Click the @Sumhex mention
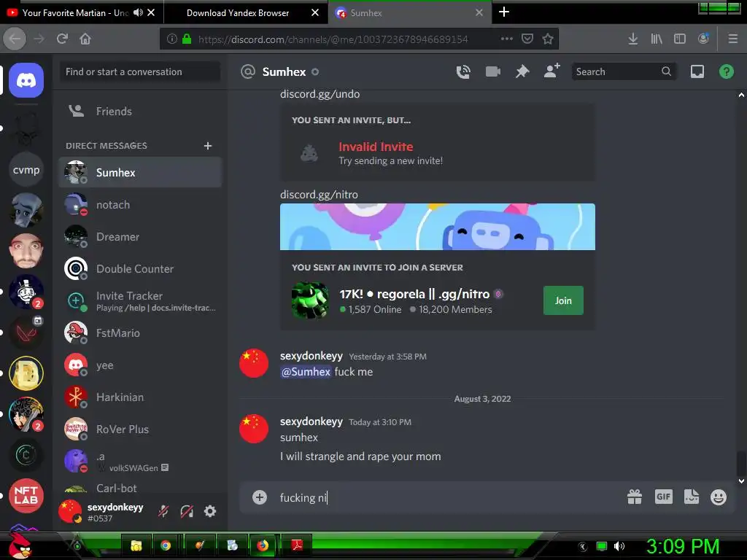The width and height of the screenshot is (747, 560). click(x=306, y=372)
